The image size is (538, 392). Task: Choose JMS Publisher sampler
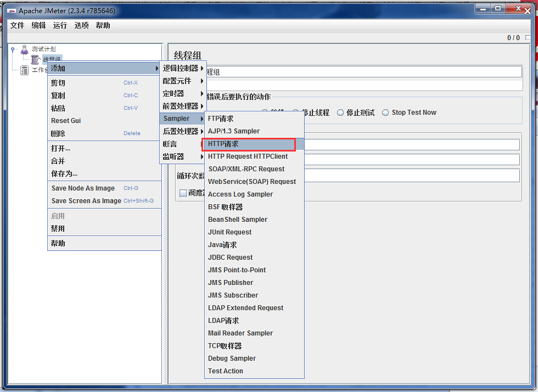(254, 283)
